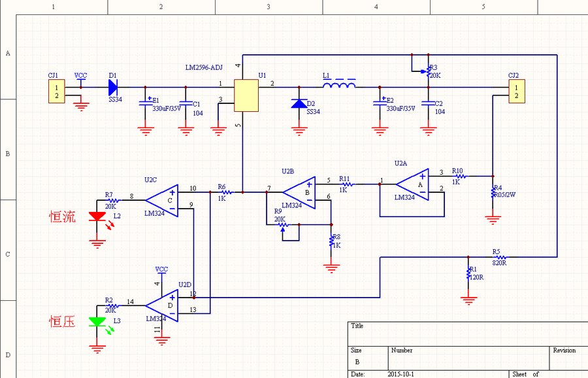The image size is (588, 378).
Task: Select the LM2596-ADJ U1 chip body
Action: click(x=246, y=95)
